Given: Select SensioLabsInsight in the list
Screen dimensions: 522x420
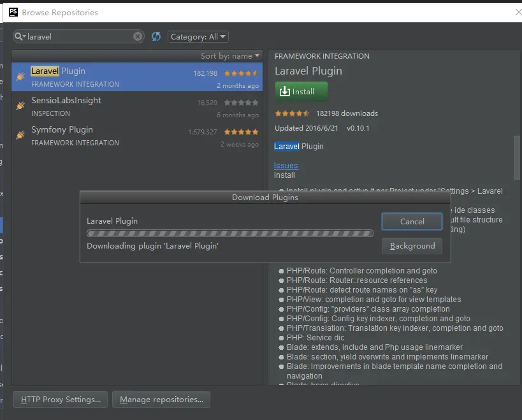Looking at the screenshot, I should (x=137, y=106).
